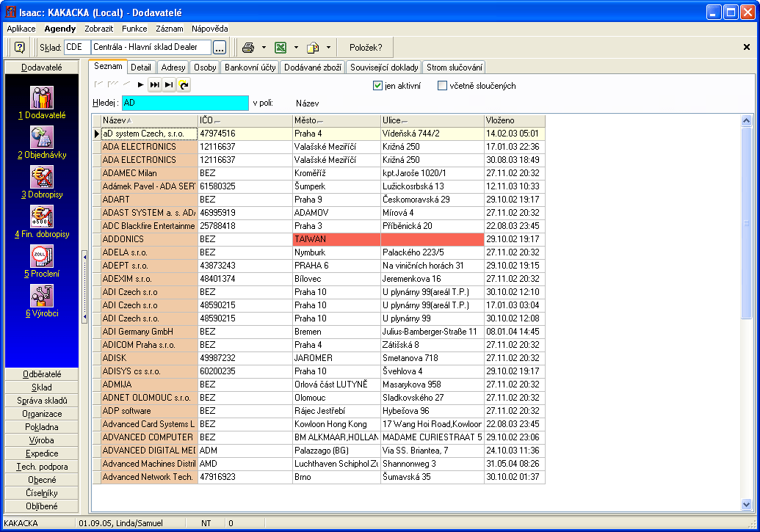Open the Objednávky module icon
The image size is (760, 532).
click(x=41, y=137)
